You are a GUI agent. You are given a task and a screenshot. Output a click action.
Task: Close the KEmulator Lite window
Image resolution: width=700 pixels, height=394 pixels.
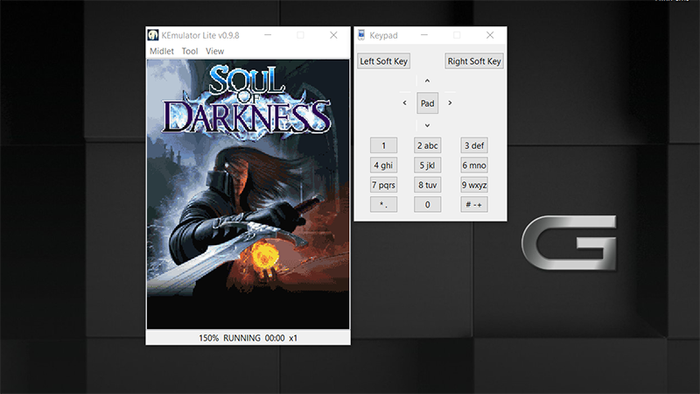tap(333, 35)
